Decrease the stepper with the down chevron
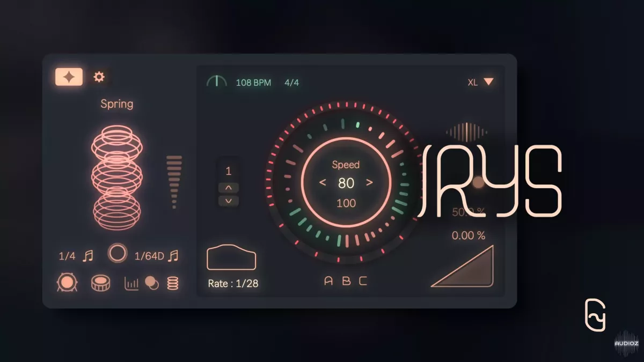Image resolution: width=644 pixels, height=362 pixels. pyautogui.click(x=229, y=201)
